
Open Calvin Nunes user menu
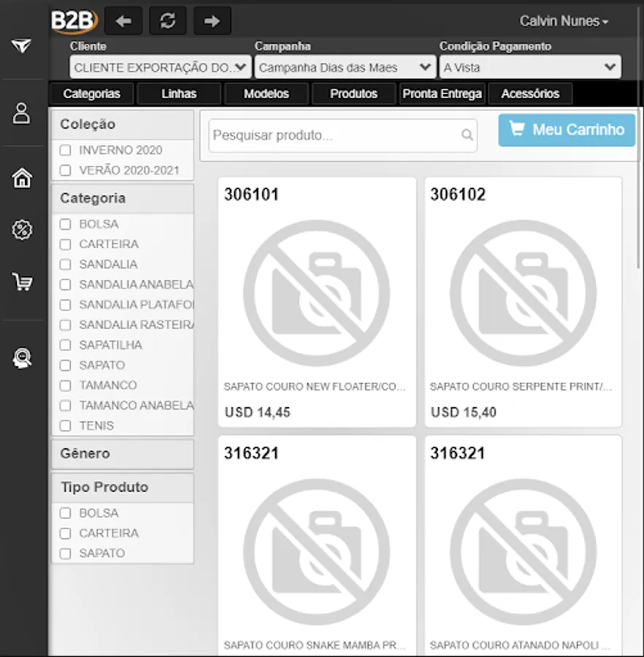[x=564, y=21]
